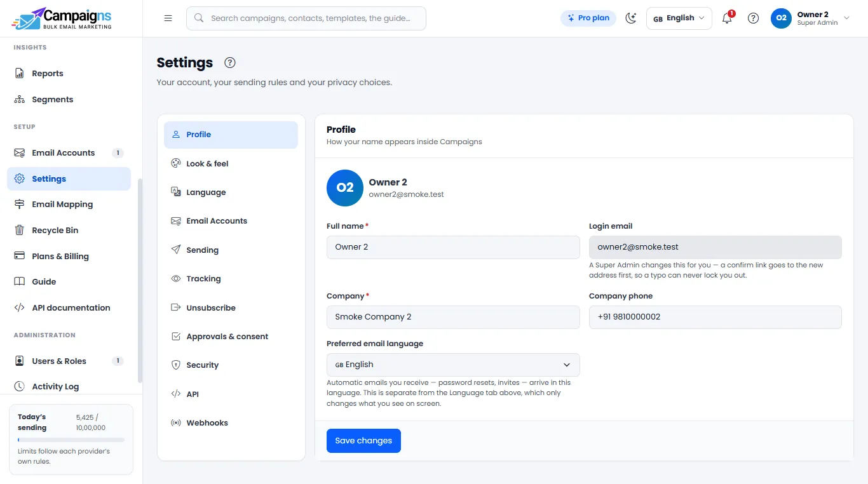The height and width of the screenshot is (484, 868).
Task: Click the Today's sending progress bar
Action: point(71,440)
